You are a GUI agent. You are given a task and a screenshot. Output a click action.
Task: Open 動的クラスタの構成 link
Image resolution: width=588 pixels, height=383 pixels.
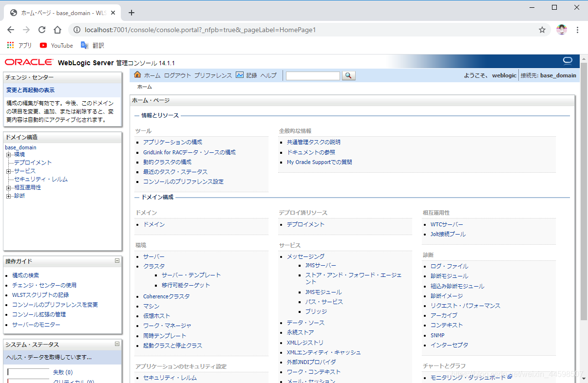[167, 162]
